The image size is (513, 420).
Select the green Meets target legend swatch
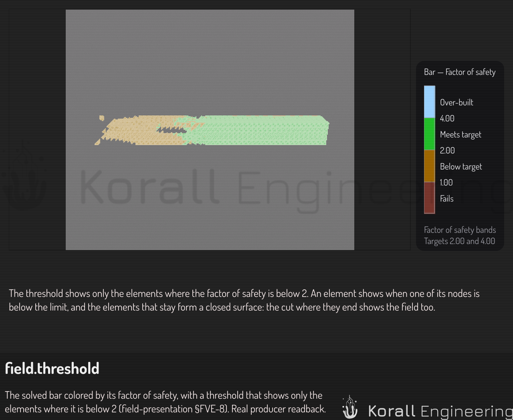tap(429, 134)
